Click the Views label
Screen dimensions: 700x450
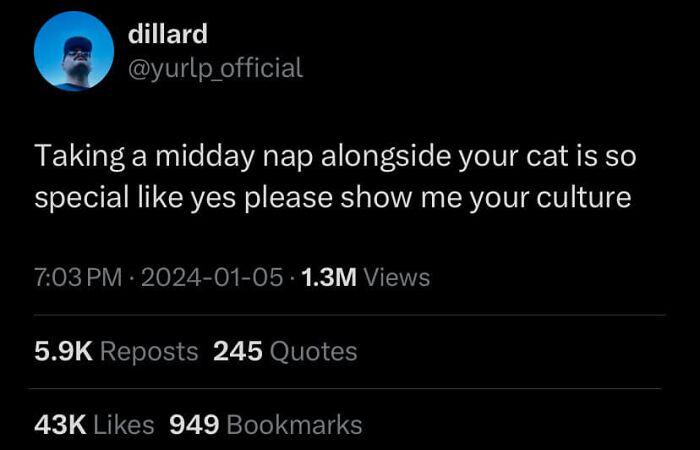pos(397,277)
